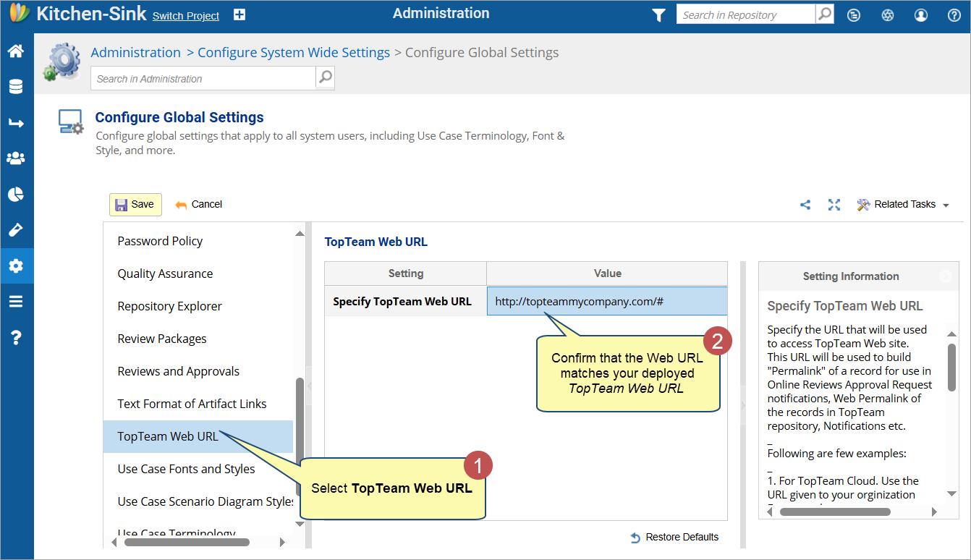
Task: Focus the Search in Repository field
Action: (745, 14)
